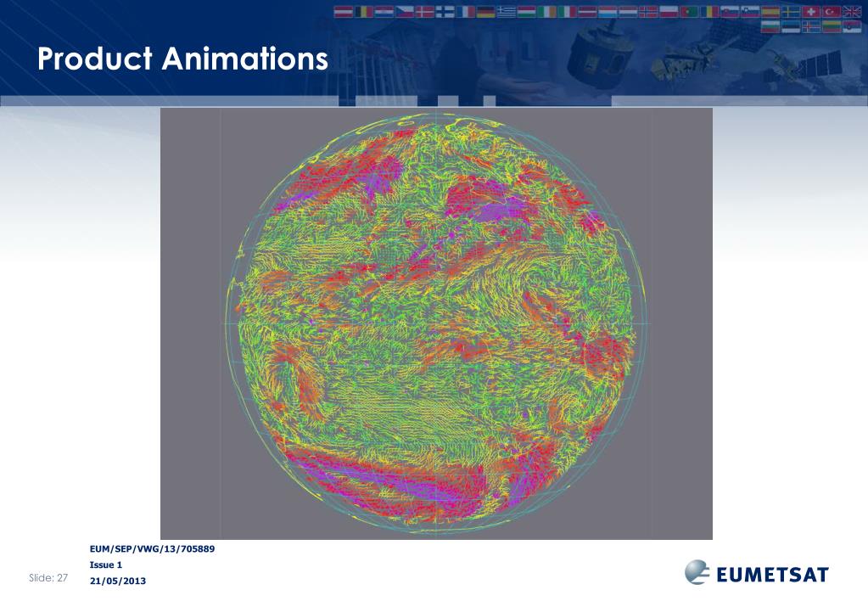Select the Sweden flag icon
Screen dimensions: 868x601
(x=791, y=12)
